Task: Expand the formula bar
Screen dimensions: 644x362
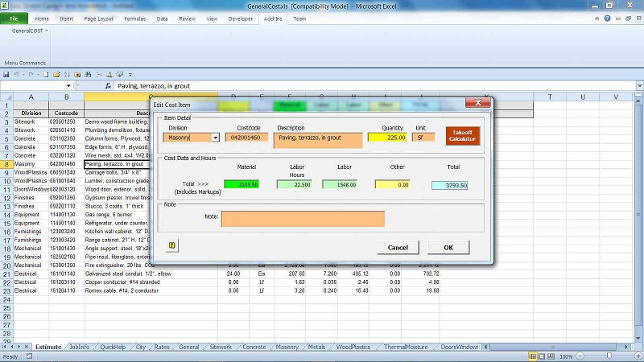Action: click(x=639, y=86)
